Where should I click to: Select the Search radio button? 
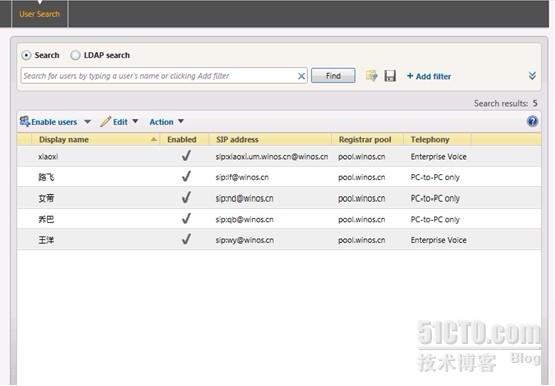pos(27,55)
